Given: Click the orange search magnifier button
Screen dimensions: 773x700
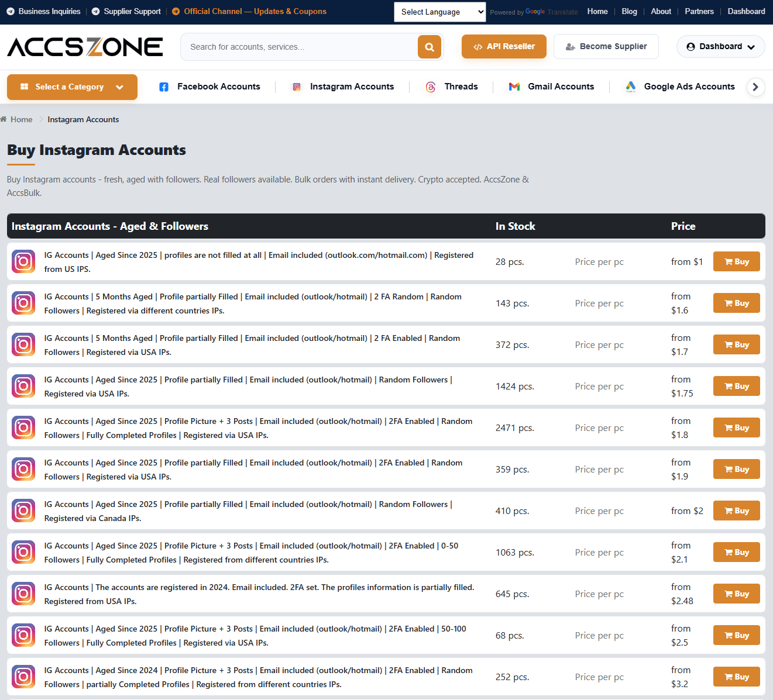Looking at the screenshot, I should [429, 47].
